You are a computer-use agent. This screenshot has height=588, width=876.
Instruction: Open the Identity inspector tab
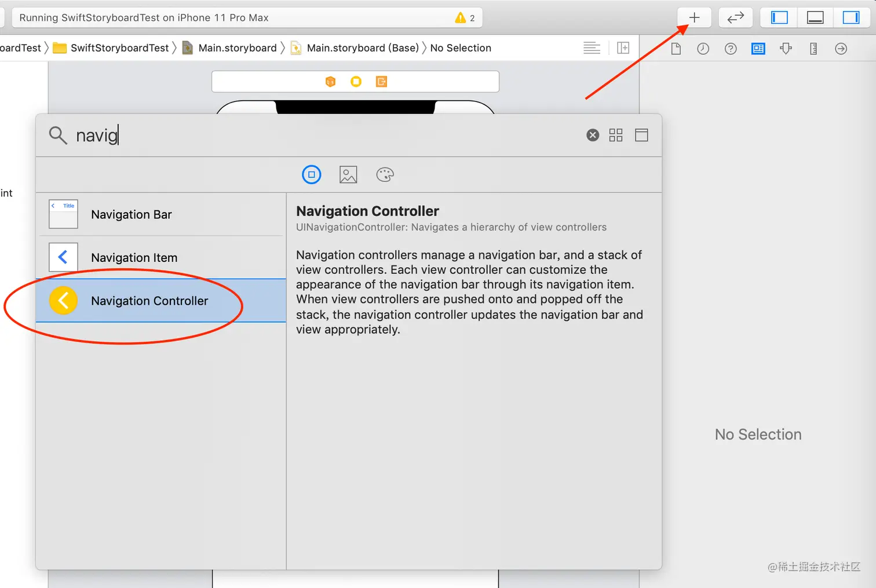pos(758,49)
